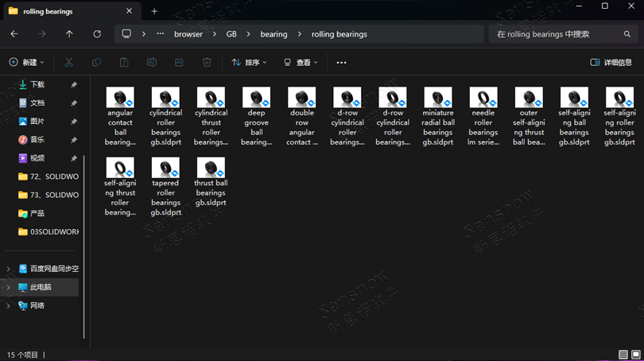Click the Cut scissors icon in toolbar
Image resolution: width=644 pixels, height=361 pixels.
[69, 62]
